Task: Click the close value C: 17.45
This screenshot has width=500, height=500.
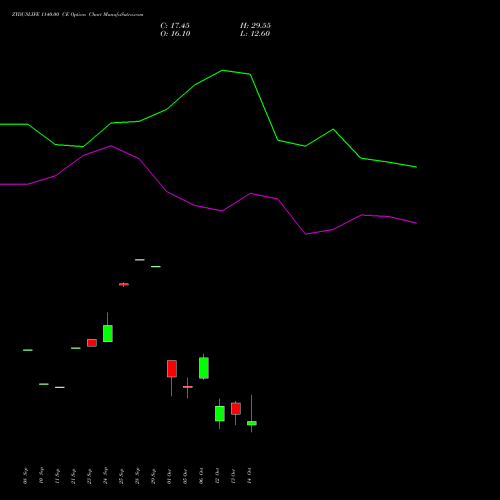Action: 175,26
